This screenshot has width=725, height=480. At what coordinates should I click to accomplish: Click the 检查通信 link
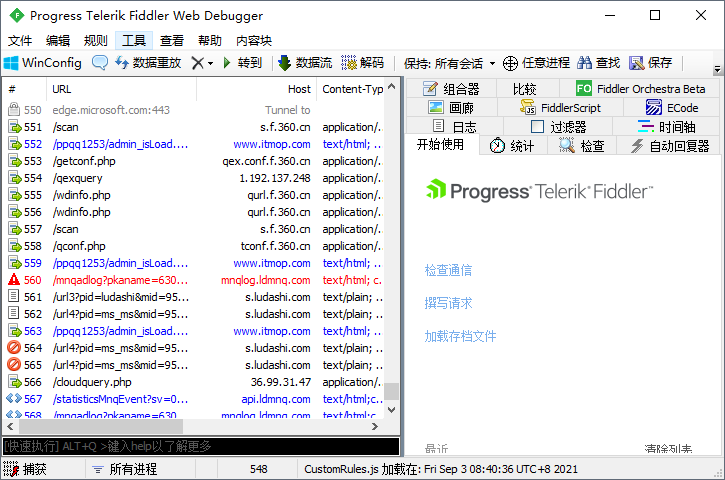(449, 270)
